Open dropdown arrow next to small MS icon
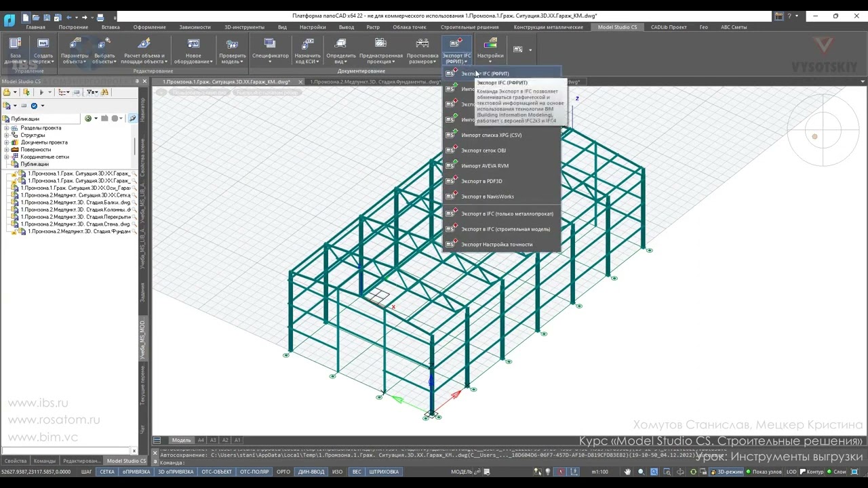This screenshot has height=488, width=868. click(530, 49)
